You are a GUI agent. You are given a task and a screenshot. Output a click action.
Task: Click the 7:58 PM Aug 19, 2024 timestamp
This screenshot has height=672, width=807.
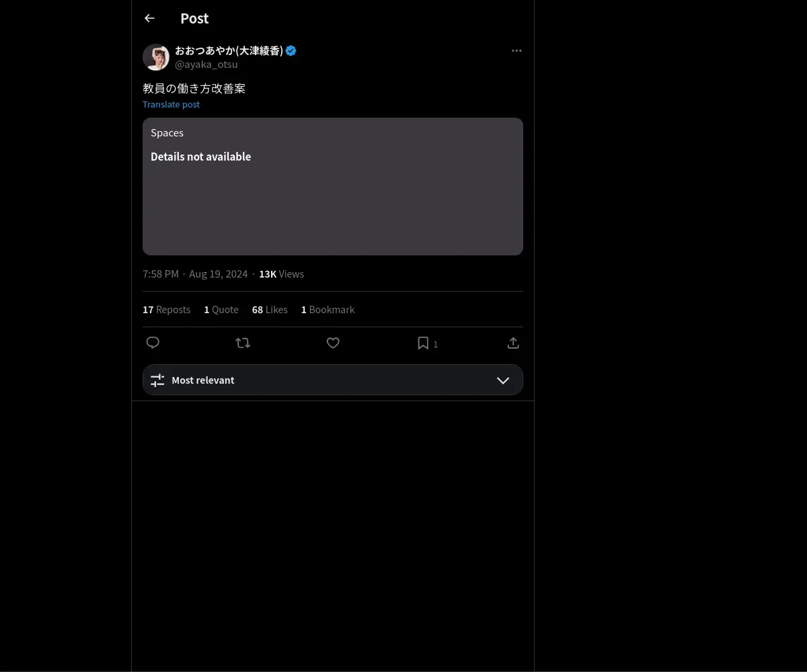195,274
